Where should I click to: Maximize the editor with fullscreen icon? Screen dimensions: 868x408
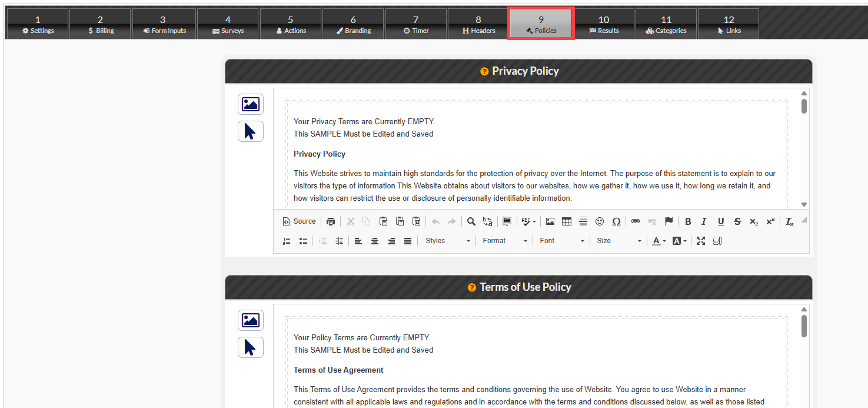click(x=701, y=241)
